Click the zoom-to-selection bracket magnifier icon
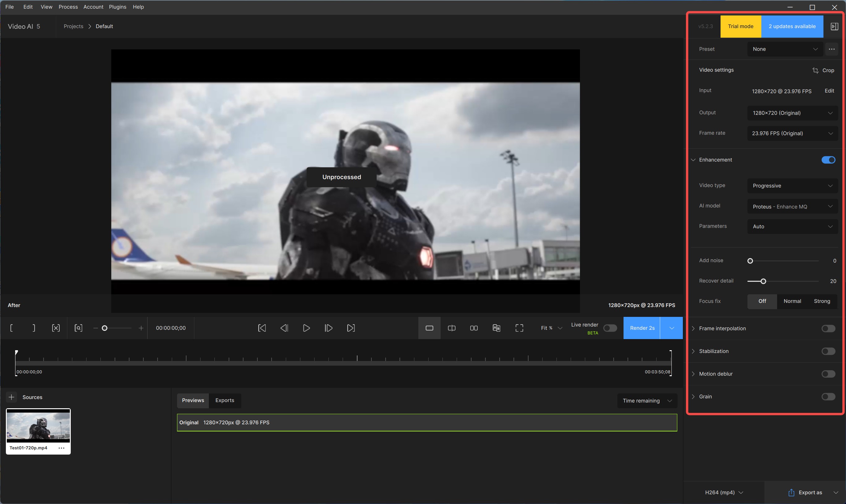 click(78, 328)
